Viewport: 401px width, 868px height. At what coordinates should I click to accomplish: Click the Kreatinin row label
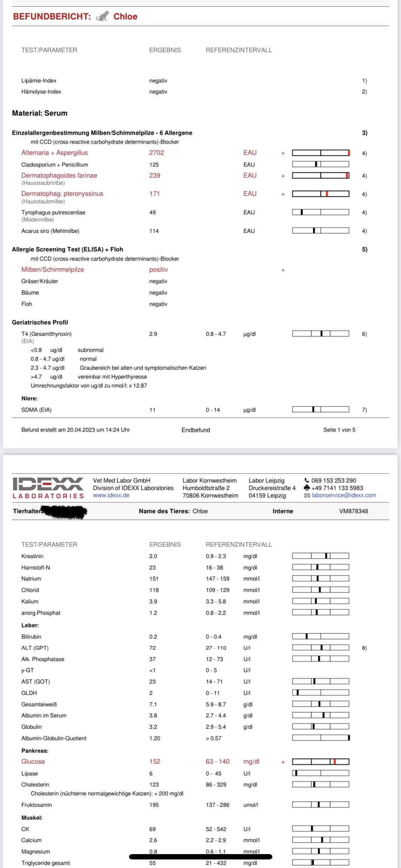click(32, 556)
